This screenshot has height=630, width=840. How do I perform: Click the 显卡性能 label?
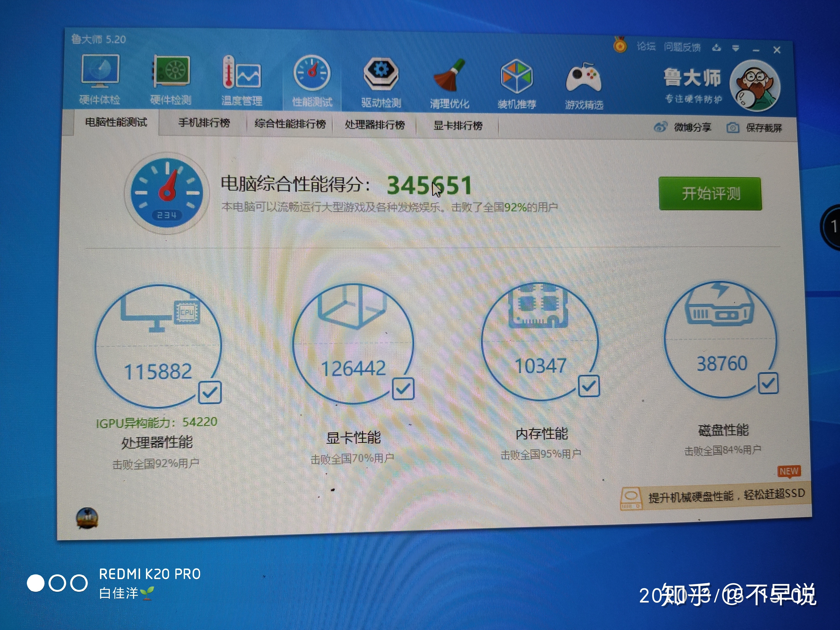click(353, 438)
